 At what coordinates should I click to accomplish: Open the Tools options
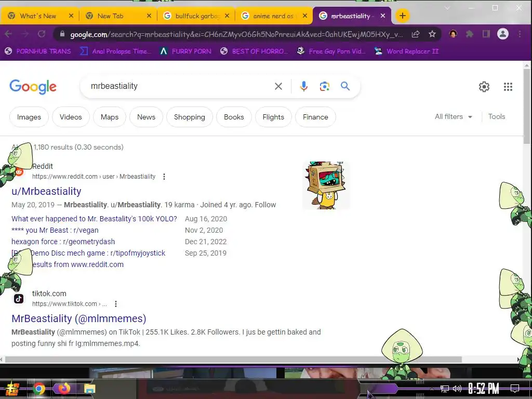[496, 117]
